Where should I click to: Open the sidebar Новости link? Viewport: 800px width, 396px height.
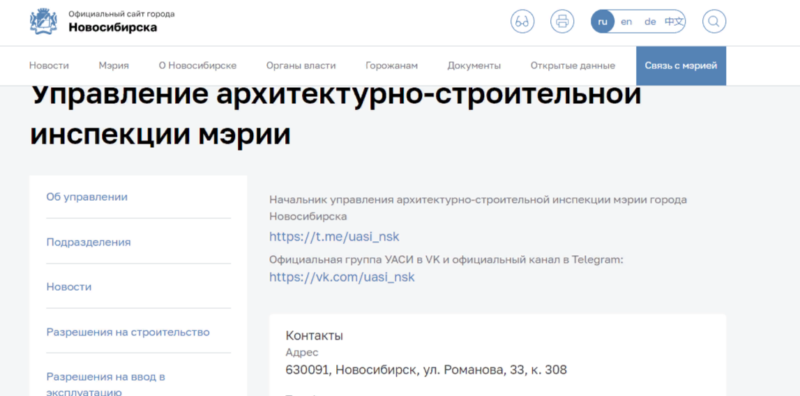coord(69,287)
